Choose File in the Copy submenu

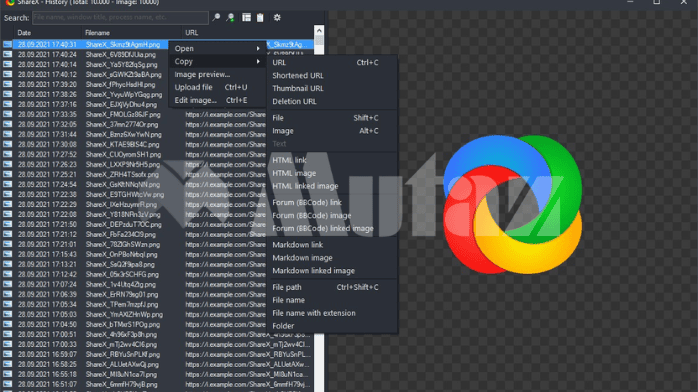coord(332,118)
